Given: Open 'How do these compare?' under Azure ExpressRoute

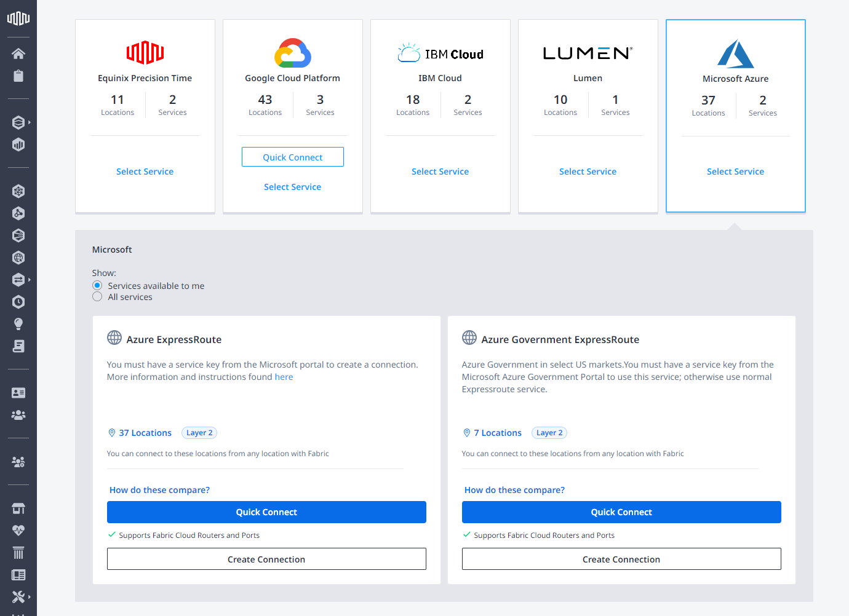Looking at the screenshot, I should point(159,490).
